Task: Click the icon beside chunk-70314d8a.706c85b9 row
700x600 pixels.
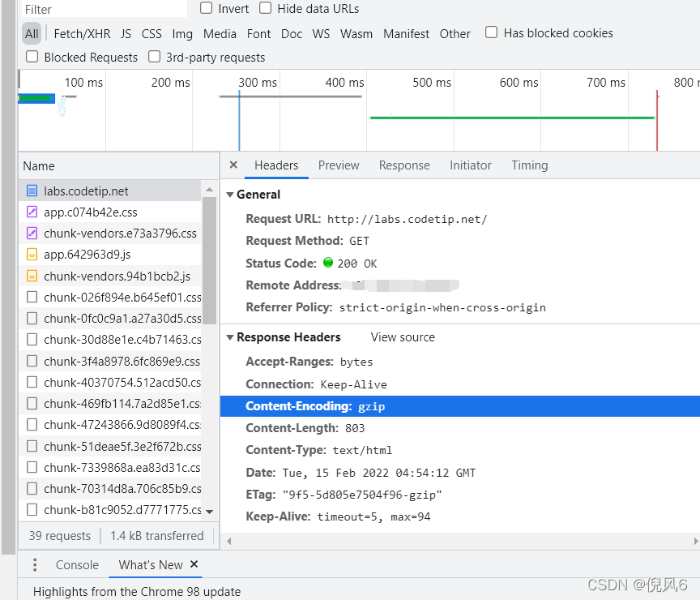Action: coord(32,489)
